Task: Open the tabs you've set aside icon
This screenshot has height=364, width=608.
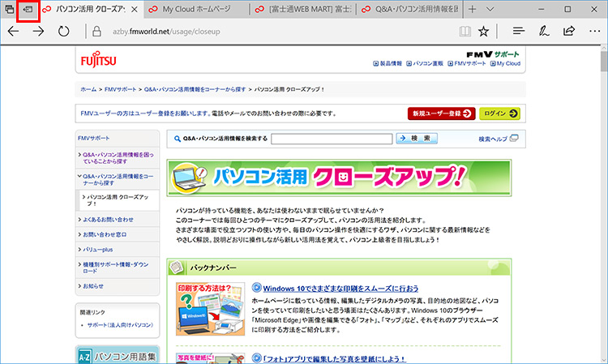Action: [x=9, y=9]
